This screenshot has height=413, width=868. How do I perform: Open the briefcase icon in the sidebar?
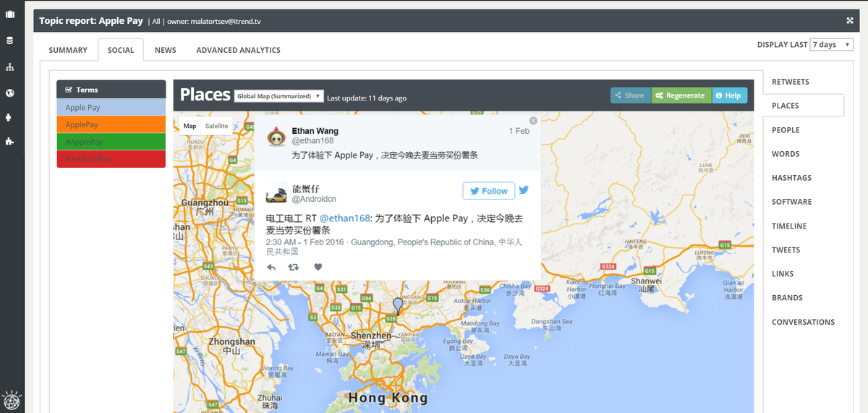(x=10, y=14)
